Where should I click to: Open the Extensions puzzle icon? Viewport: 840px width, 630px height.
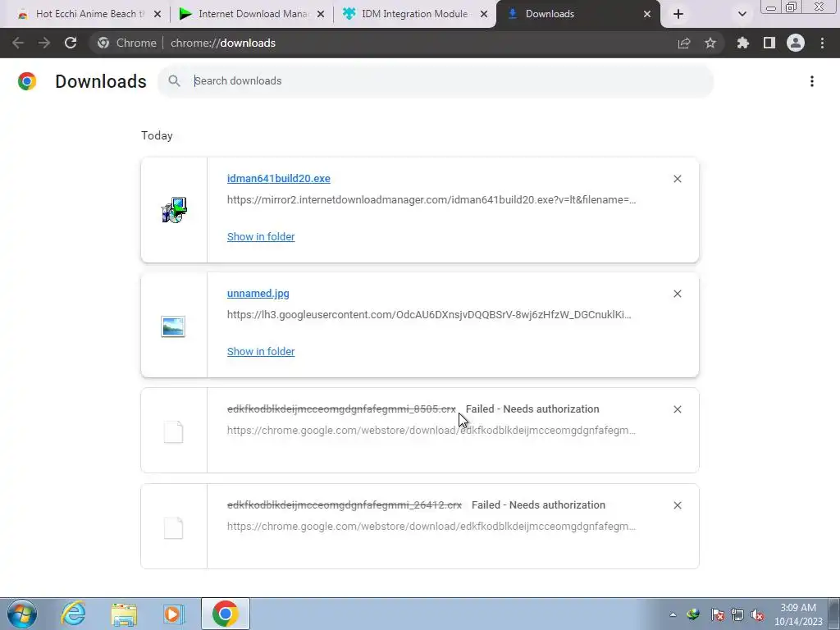tap(743, 43)
